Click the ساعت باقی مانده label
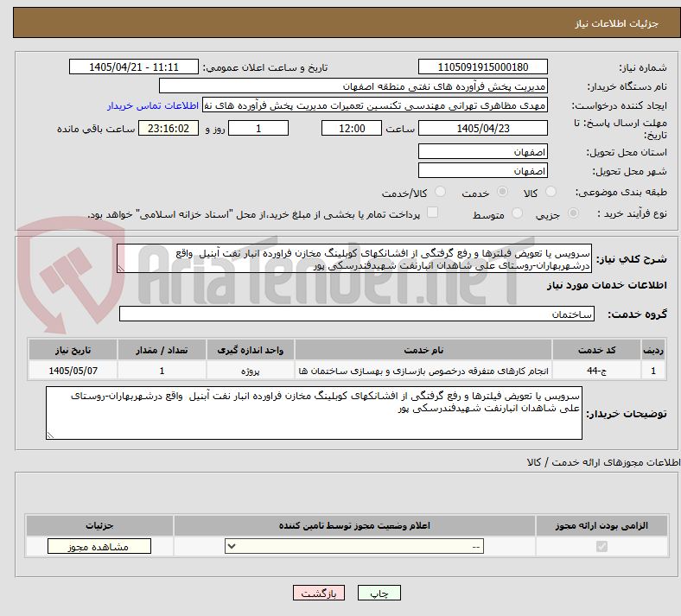Viewport: 681px width, 616px height. 96,129
